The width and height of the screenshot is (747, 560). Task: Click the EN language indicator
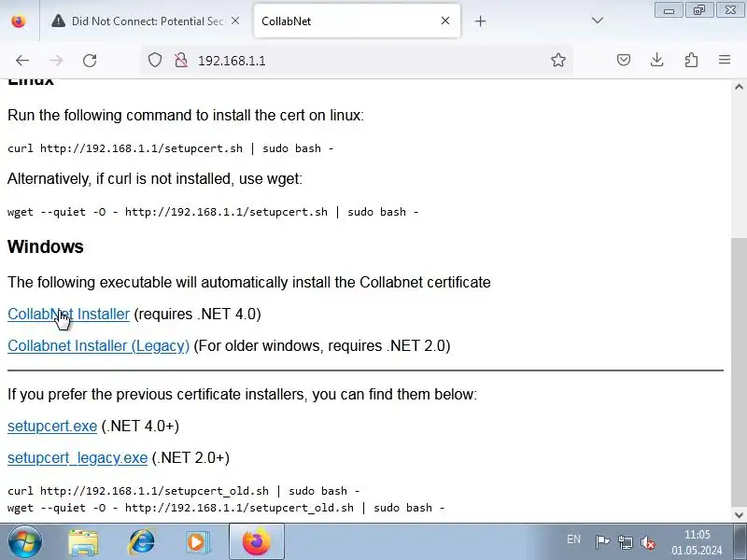[x=573, y=539]
